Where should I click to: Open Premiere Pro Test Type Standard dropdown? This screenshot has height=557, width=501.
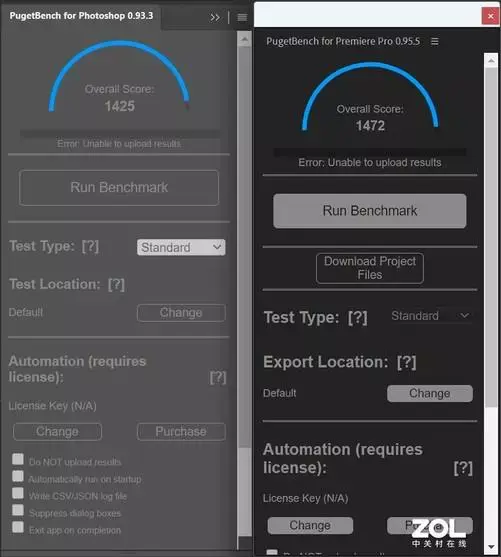tap(430, 316)
